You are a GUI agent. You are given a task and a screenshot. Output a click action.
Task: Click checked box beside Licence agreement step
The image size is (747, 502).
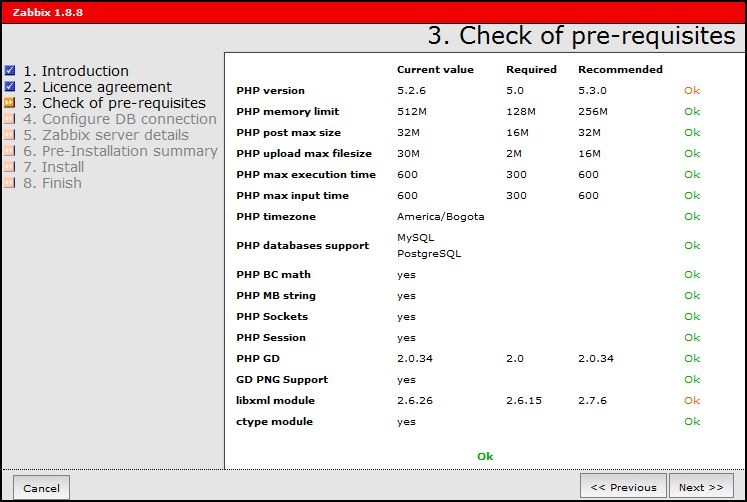pyautogui.click(x=10, y=87)
